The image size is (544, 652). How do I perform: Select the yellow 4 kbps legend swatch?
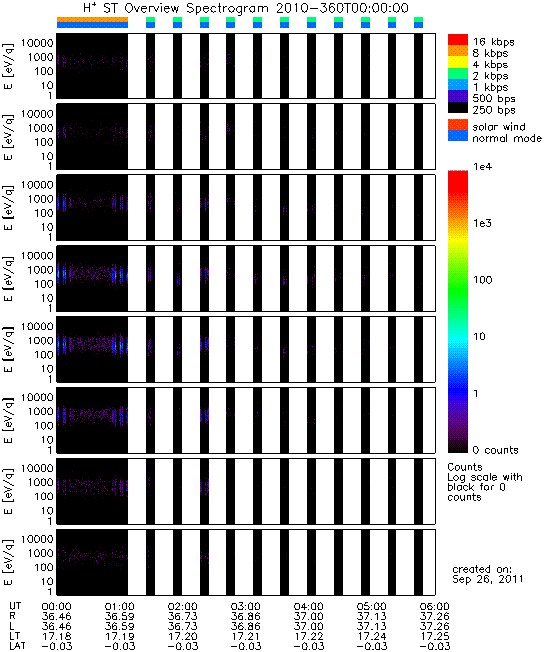point(458,62)
